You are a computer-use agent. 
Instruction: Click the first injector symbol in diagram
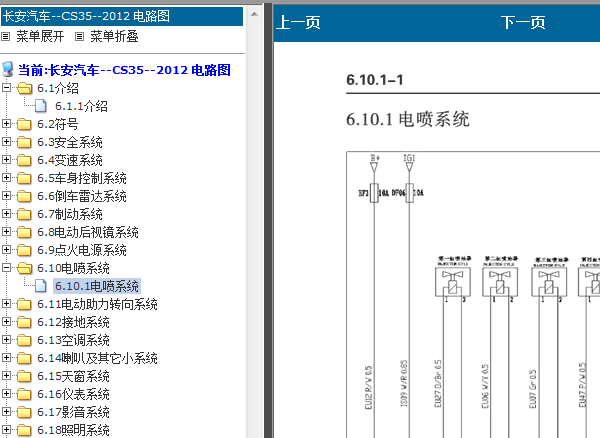453,282
